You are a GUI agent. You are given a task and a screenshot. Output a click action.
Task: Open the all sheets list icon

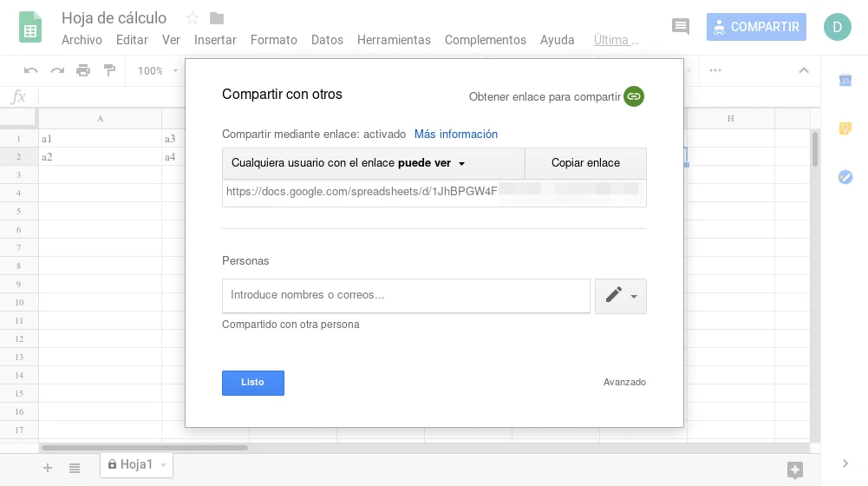[75, 468]
